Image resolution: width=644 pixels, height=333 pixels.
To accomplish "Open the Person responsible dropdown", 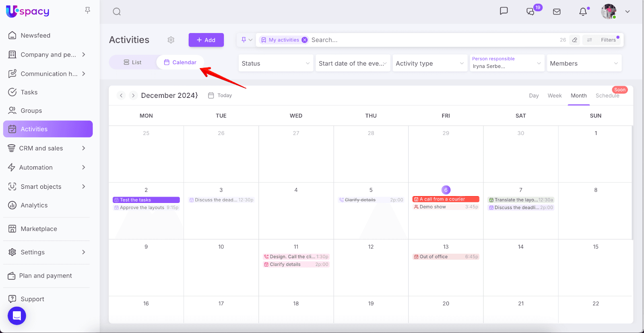I will click(x=507, y=63).
